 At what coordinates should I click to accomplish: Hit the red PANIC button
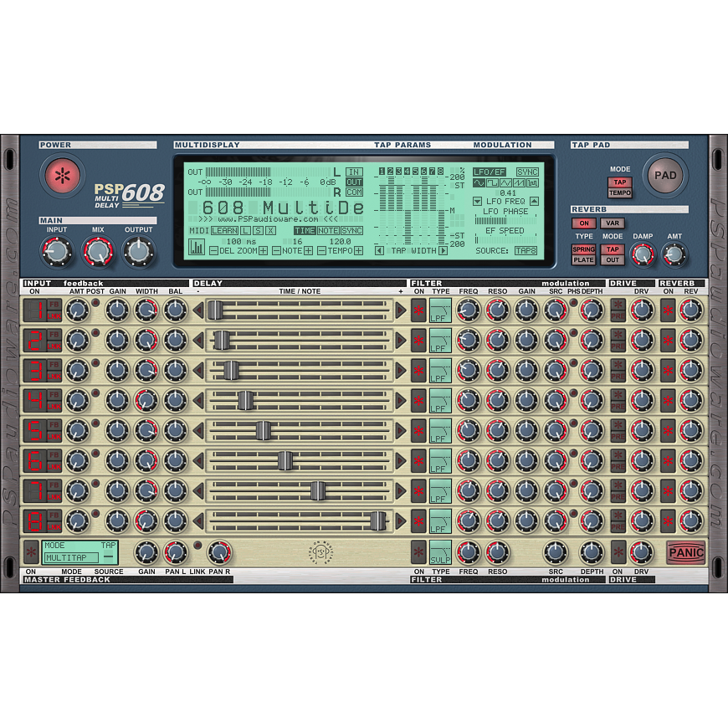point(686,552)
